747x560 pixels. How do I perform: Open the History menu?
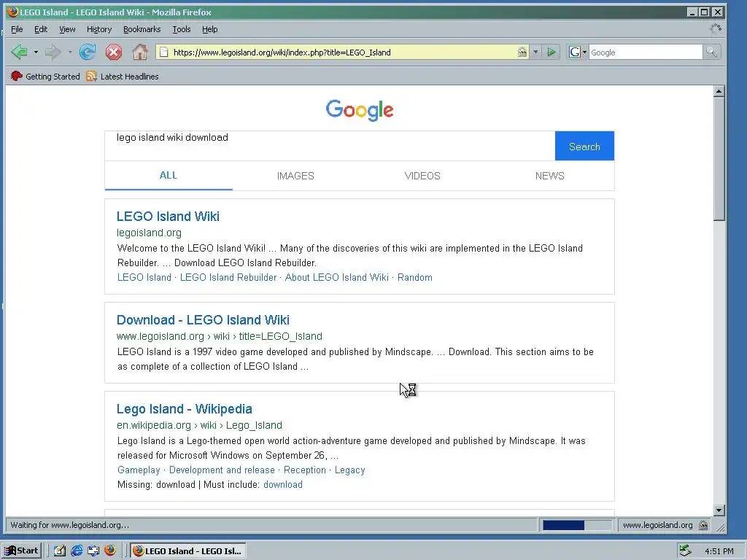99,29
